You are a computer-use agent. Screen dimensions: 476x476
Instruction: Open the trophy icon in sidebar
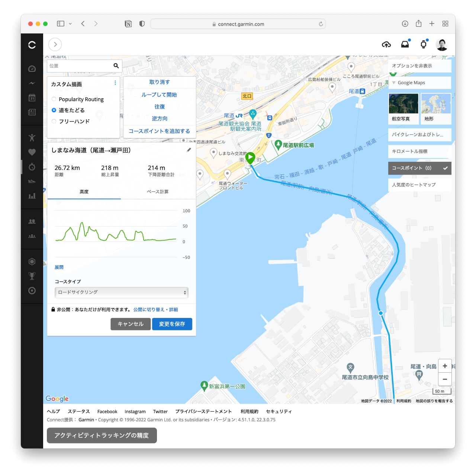click(x=32, y=276)
